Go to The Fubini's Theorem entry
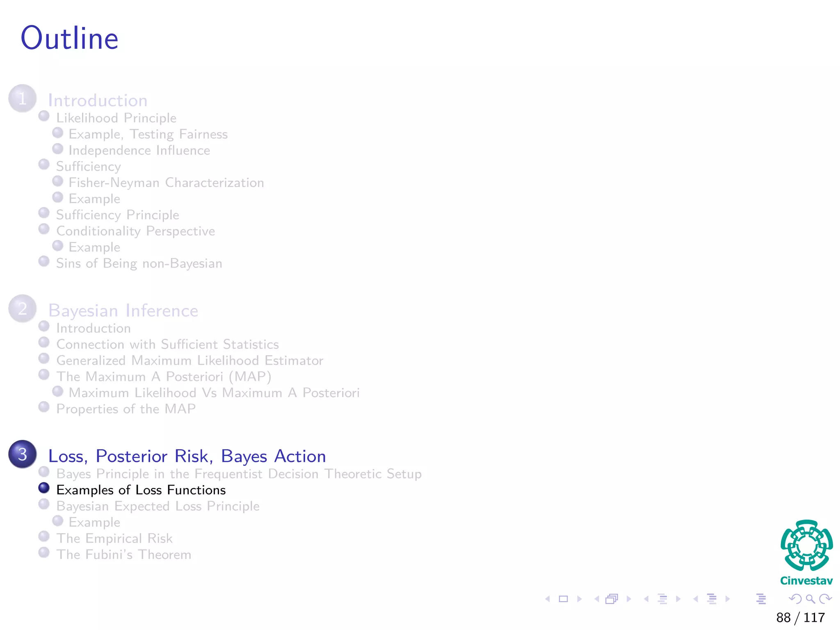840x630 pixels. (x=123, y=555)
